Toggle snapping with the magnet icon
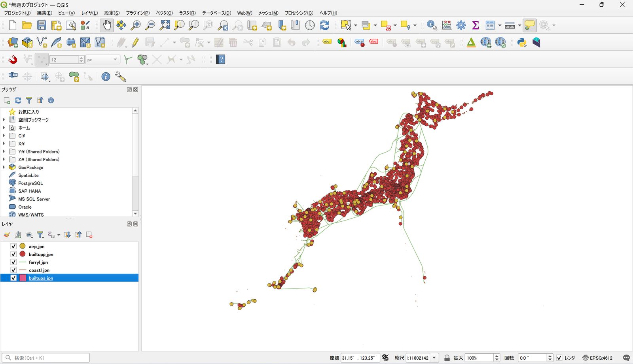This screenshot has width=633, height=364. [13, 60]
